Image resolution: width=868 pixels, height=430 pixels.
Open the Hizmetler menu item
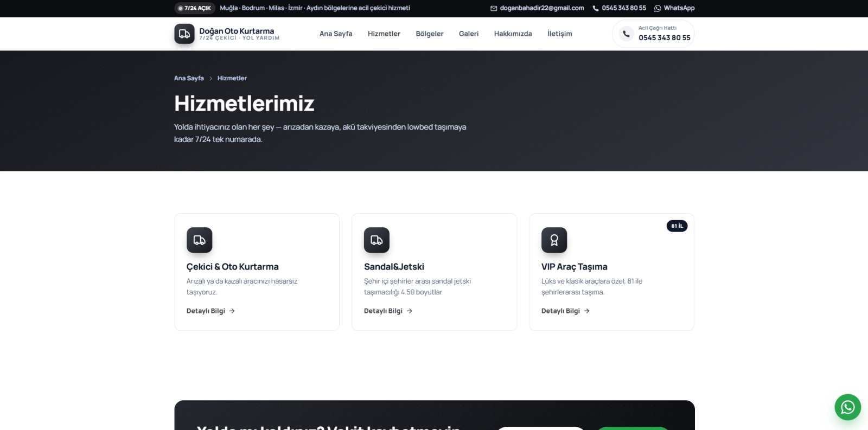coord(384,34)
